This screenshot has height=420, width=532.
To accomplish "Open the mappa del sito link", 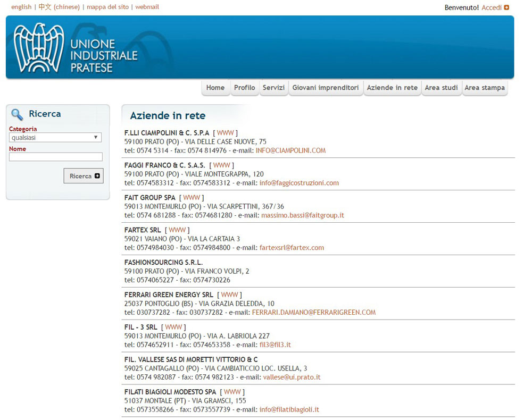I will click(107, 7).
